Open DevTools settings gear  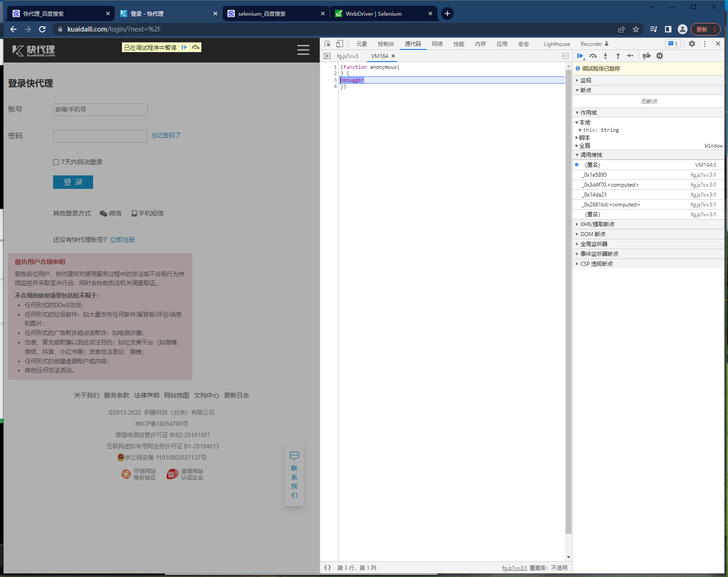tap(692, 44)
